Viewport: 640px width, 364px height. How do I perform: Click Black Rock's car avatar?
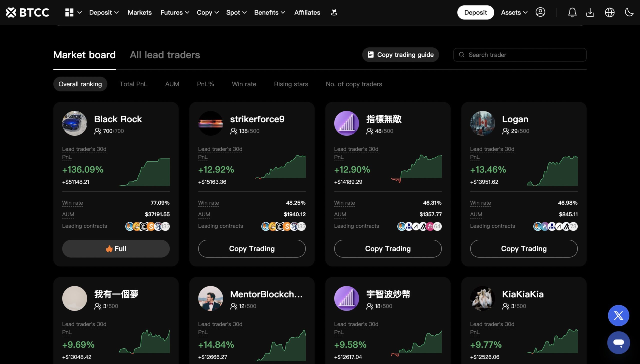(74, 123)
